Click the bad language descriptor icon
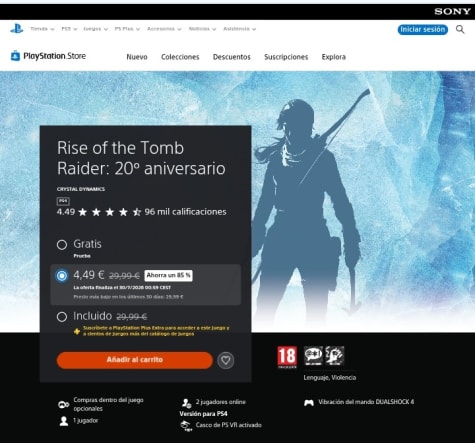Screen dimensions: 475x443 (313, 356)
